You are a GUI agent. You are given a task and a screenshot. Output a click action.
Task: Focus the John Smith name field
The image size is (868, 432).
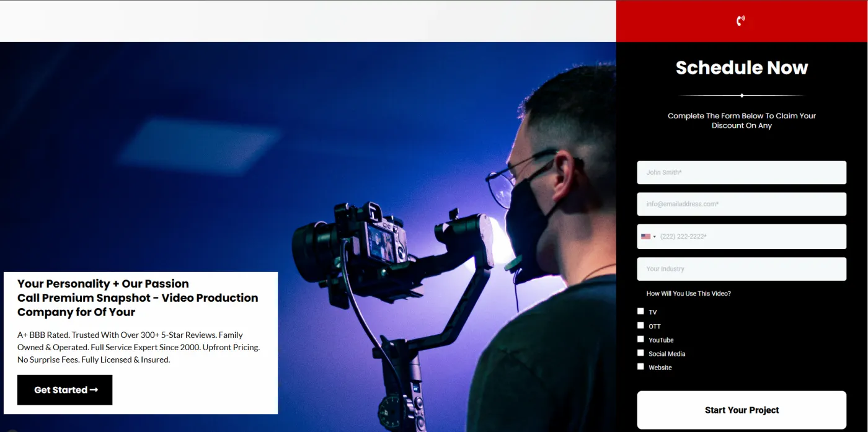[x=742, y=172]
